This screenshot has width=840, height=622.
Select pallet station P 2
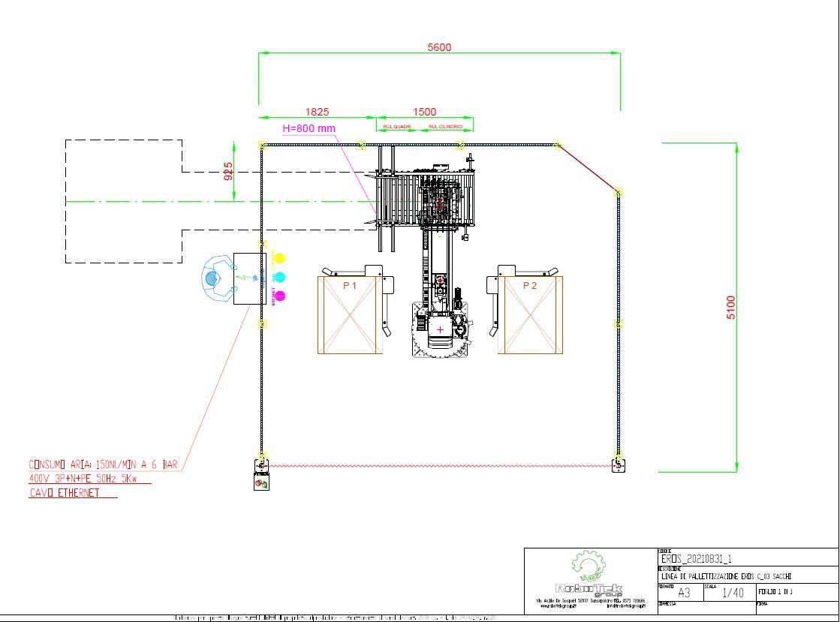coord(530,314)
